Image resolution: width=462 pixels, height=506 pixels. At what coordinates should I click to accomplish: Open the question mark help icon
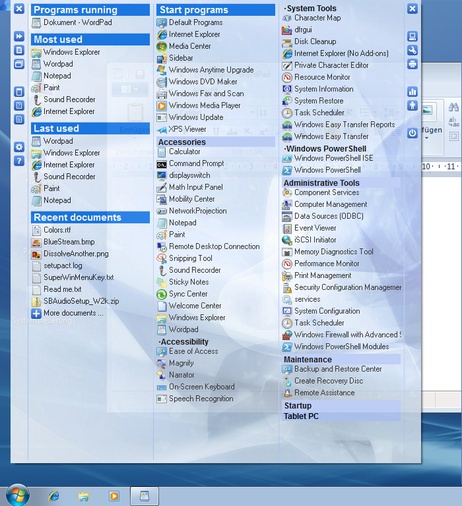[19, 161]
